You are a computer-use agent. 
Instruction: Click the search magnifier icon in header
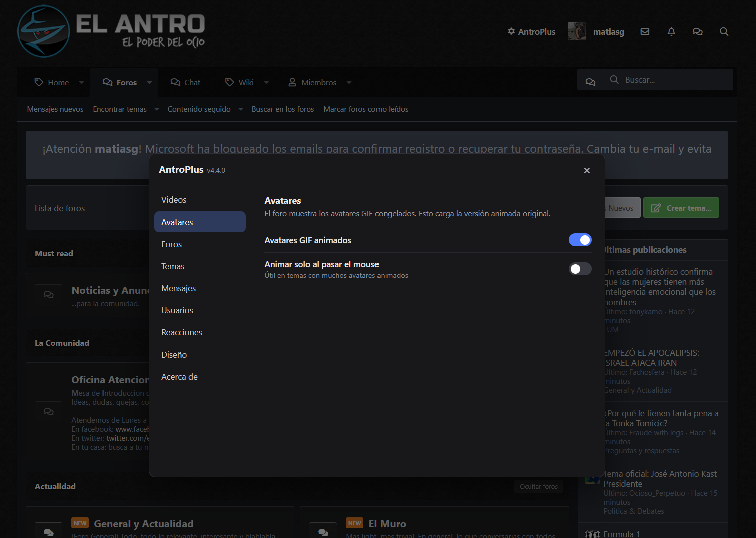724,31
